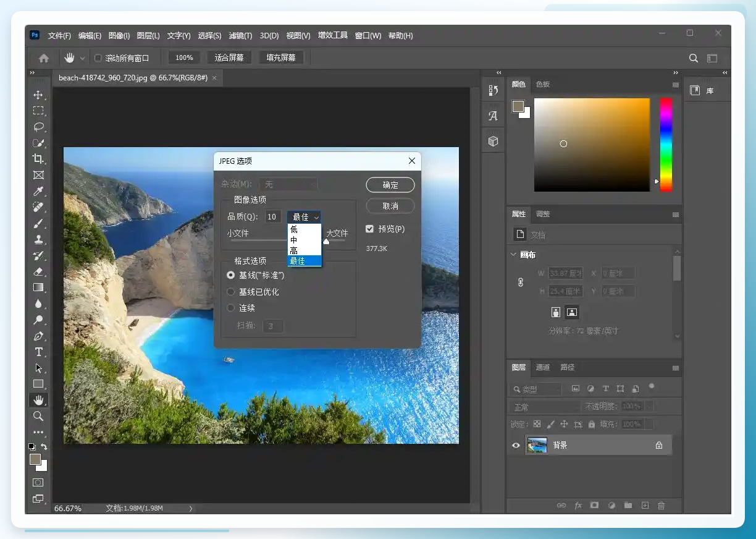Select the Pen tool
Screen dimensions: 756x539
38,336
